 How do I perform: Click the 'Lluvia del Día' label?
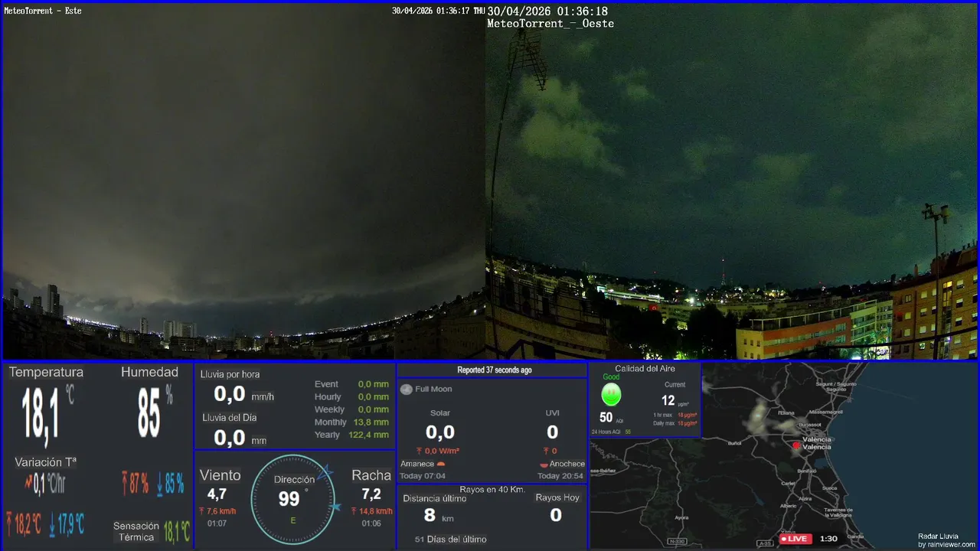point(230,418)
